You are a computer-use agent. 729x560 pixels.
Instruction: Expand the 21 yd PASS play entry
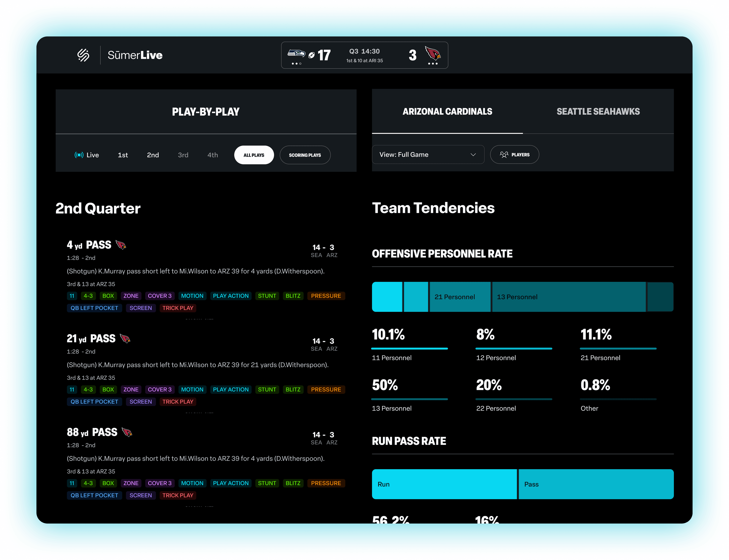coord(91,339)
